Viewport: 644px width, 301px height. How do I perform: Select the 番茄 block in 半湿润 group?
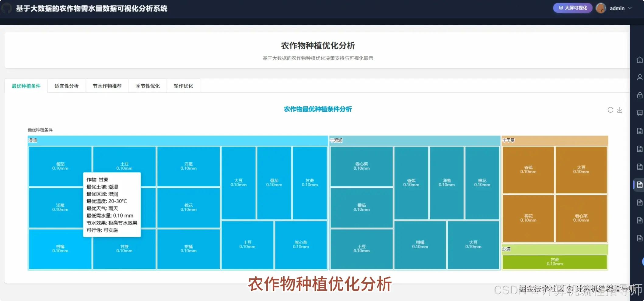(362, 207)
